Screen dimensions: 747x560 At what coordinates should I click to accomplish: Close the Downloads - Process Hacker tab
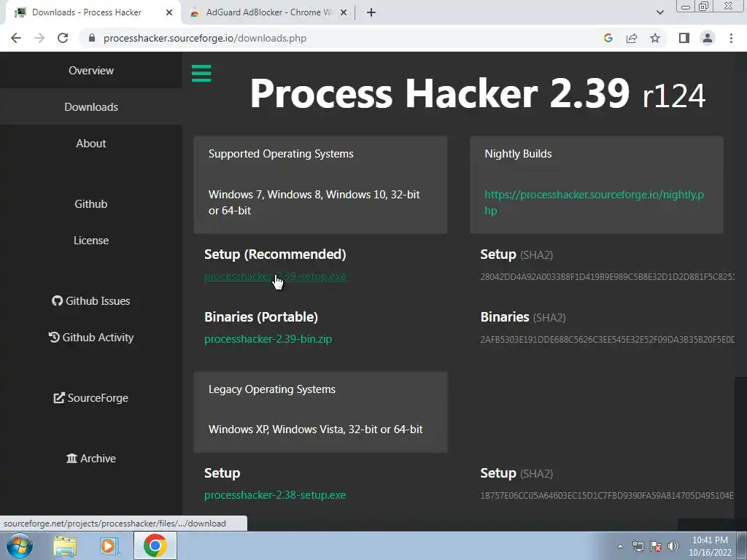[x=169, y=12]
